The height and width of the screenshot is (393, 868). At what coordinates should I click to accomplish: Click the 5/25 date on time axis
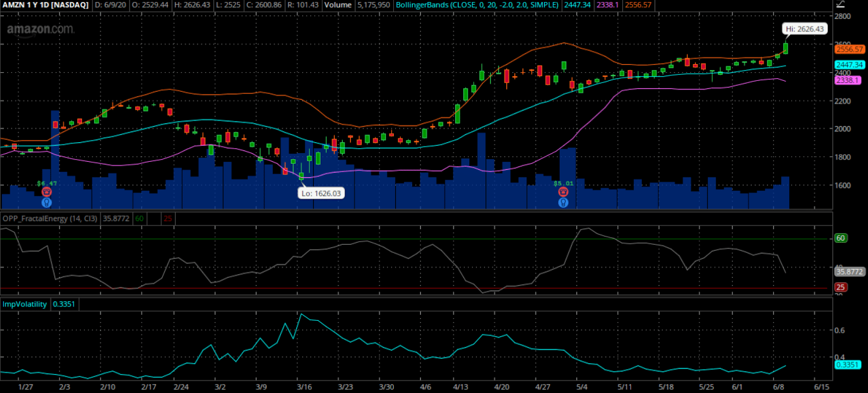click(706, 387)
